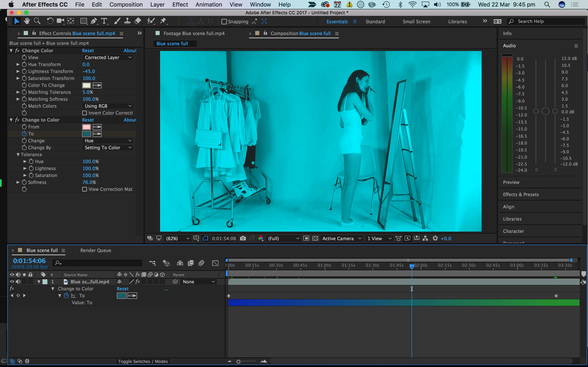Click the From color eyedropper icon
Image resolution: width=588 pixels, height=367 pixels.
[x=97, y=127]
